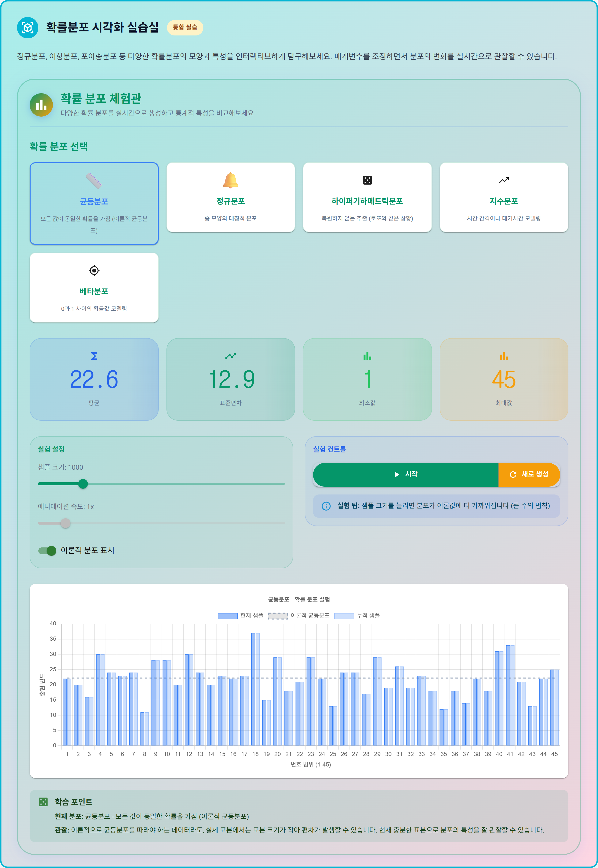The width and height of the screenshot is (598, 868).
Task: Click the 샘플 크기: 1000 label
Action: pos(60,467)
